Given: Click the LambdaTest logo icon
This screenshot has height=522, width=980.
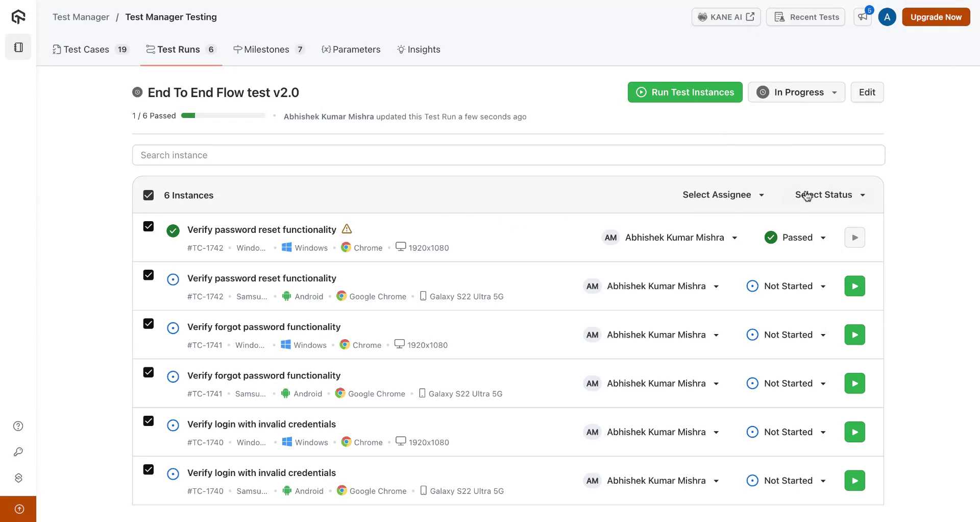Looking at the screenshot, I should [x=18, y=17].
